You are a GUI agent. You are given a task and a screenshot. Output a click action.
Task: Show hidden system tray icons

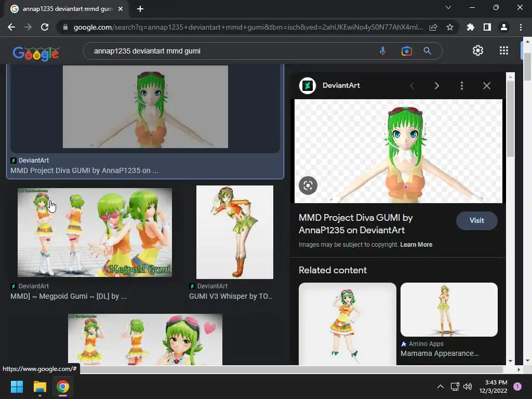(x=440, y=387)
